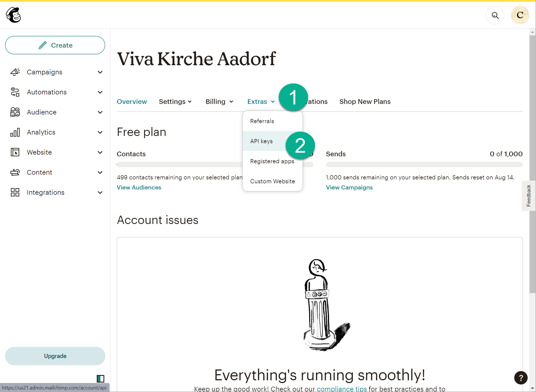Click the Sends progress bar
Viewport: 536px width, 392px height.
click(x=424, y=165)
